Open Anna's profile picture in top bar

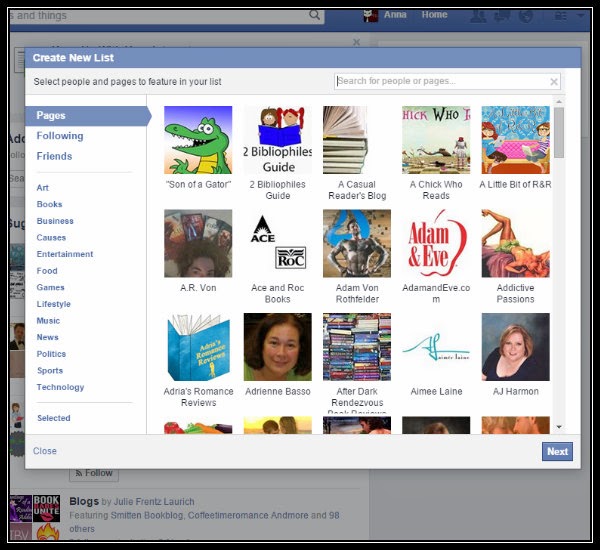pyautogui.click(x=370, y=15)
